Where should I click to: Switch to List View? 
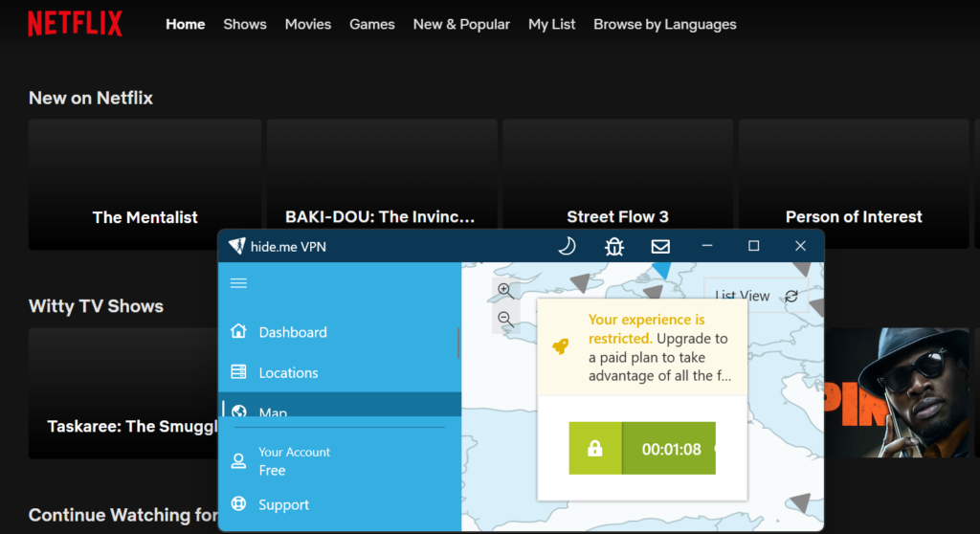pos(743,297)
